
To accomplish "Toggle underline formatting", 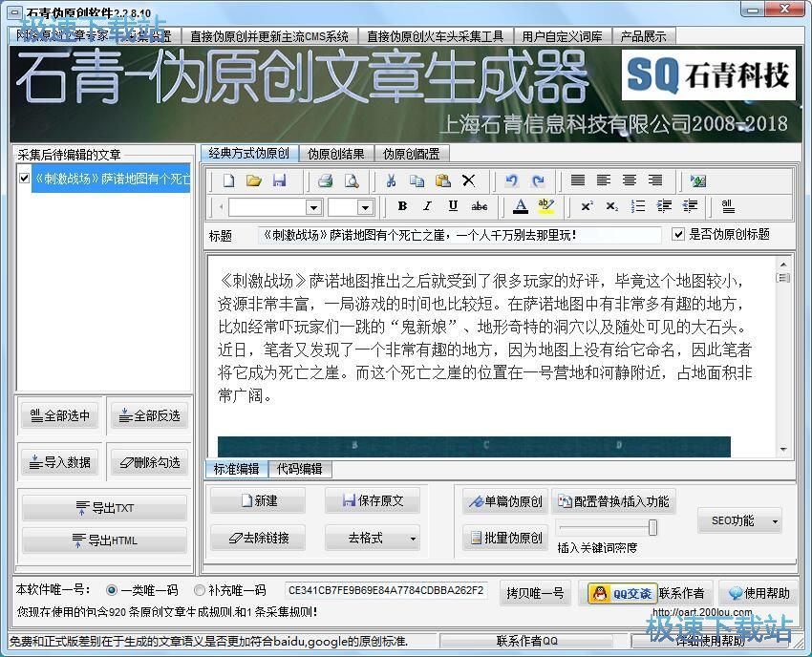I will [x=453, y=206].
